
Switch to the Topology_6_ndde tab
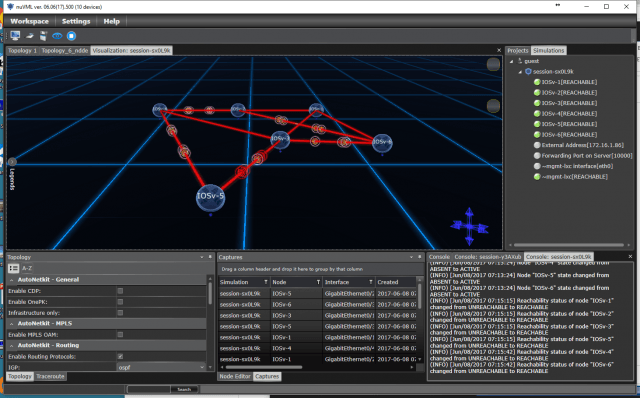(x=64, y=51)
